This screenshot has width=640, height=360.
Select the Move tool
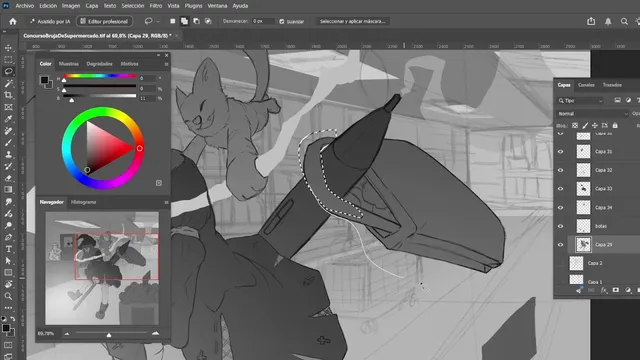[x=8, y=48]
